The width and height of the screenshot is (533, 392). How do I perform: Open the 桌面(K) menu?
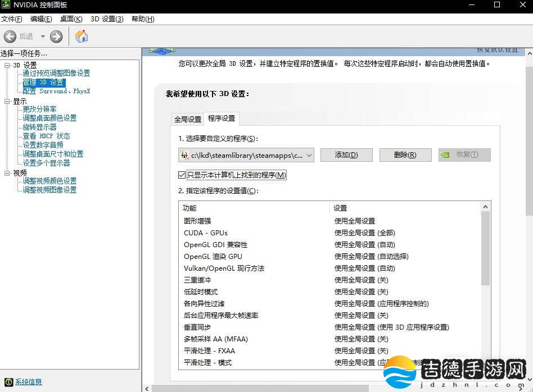pos(71,19)
